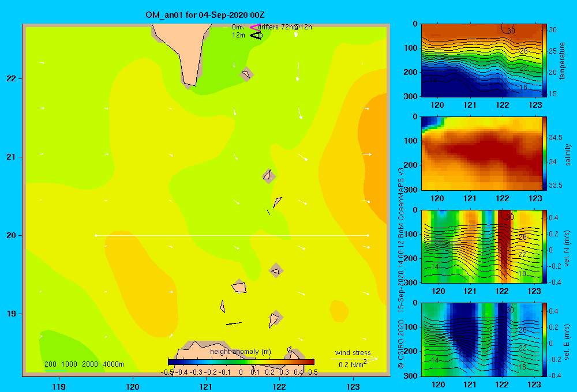Click the salinity color scale bar
The height and width of the screenshot is (392, 577).
coord(544,153)
